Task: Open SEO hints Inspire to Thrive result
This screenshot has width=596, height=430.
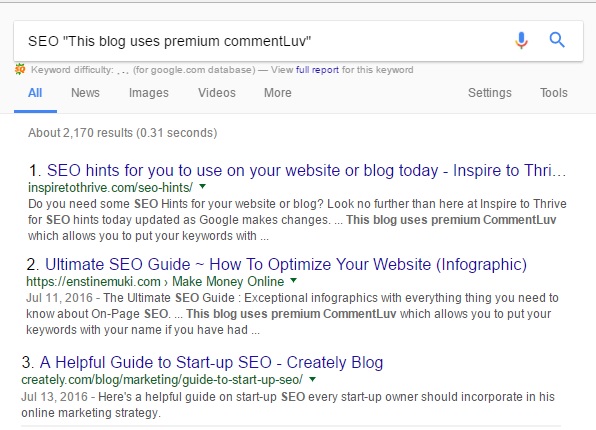Action: click(x=306, y=170)
